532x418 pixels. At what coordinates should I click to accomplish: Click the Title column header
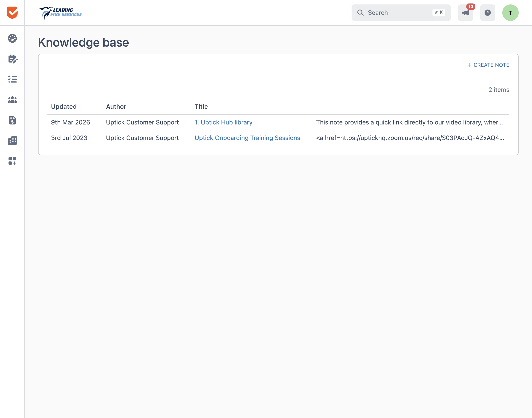pos(201,106)
